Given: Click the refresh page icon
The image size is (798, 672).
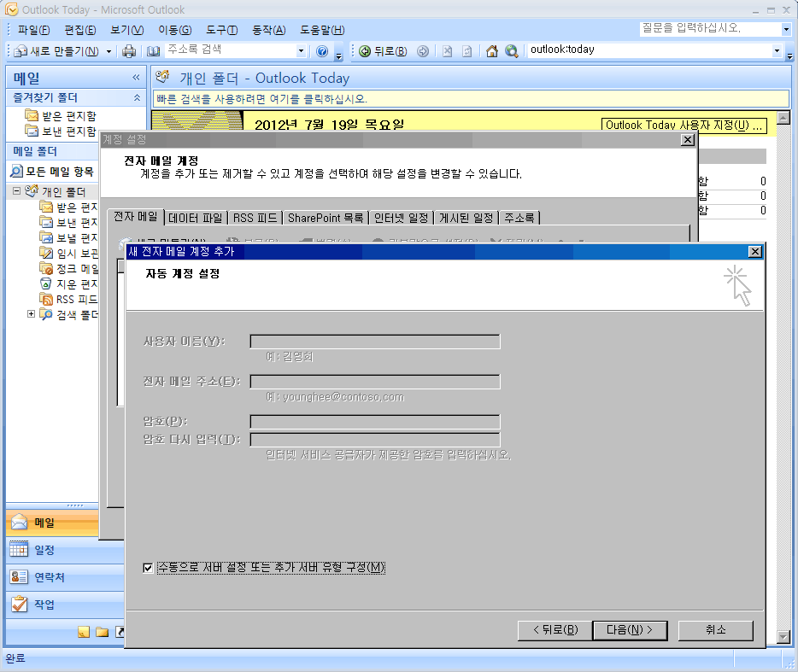Looking at the screenshot, I should pos(466,51).
